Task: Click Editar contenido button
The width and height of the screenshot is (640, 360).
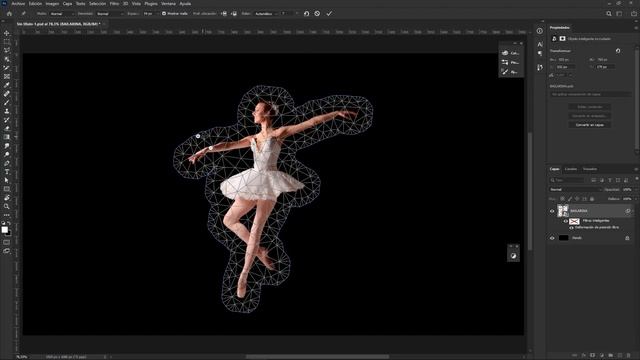Action: point(590,107)
